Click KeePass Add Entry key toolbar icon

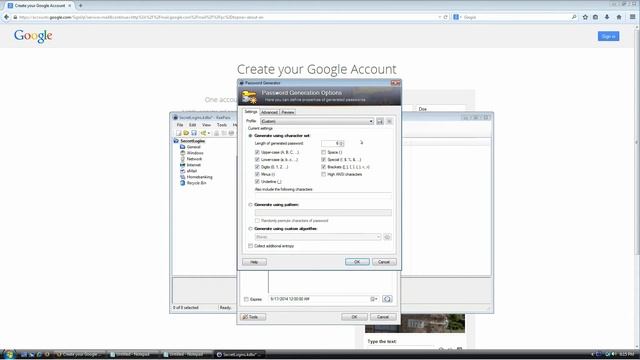point(203,133)
